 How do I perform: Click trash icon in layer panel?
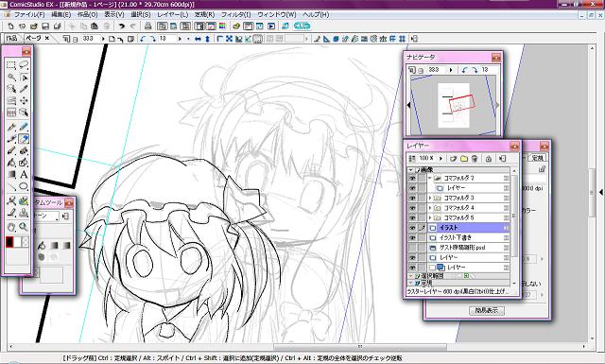point(475,158)
